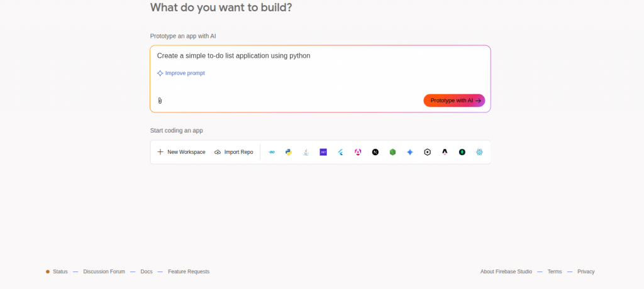
Task: Open the Discussion Forum link
Action: click(104, 272)
